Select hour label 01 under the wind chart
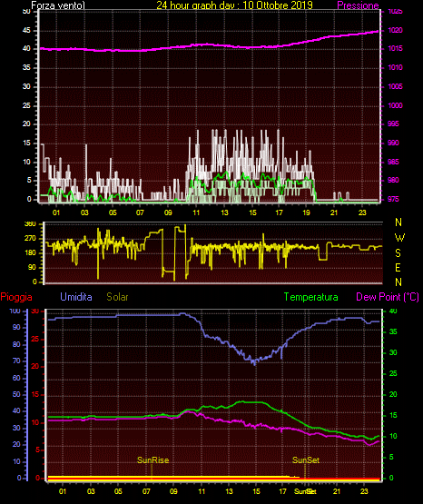 pyautogui.click(x=56, y=212)
